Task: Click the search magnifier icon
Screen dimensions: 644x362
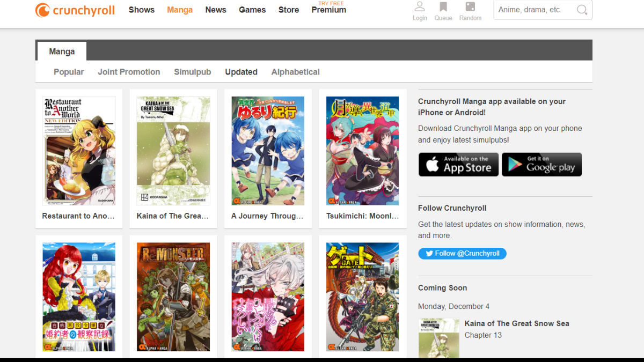Action: click(582, 10)
